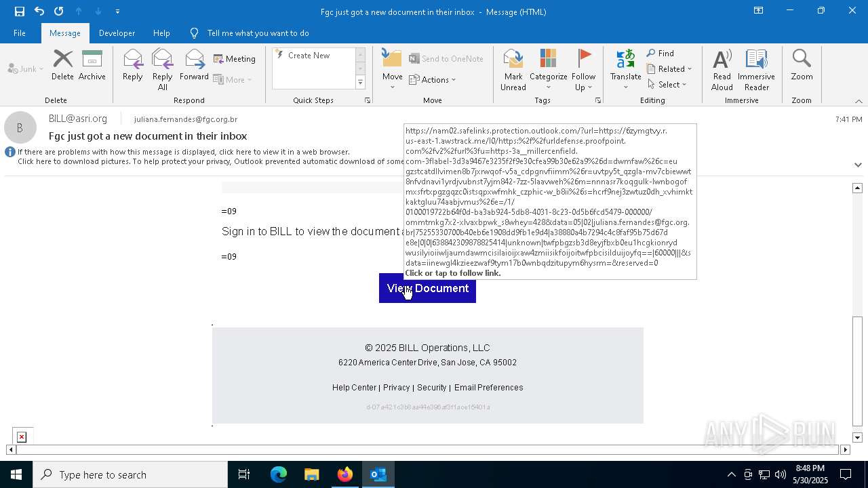Open Tags dialog launcher
868x488 pixels.
pos(598,100)
